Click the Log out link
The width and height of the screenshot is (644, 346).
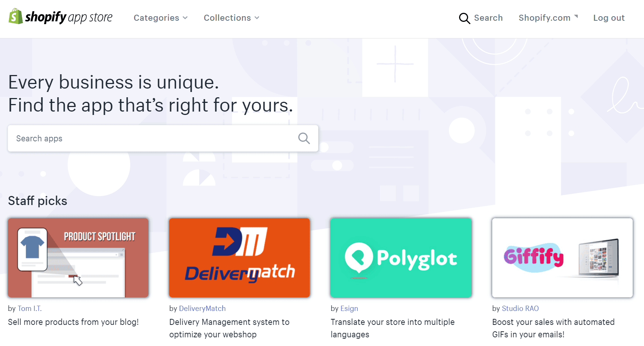click(x=609, y=18)
